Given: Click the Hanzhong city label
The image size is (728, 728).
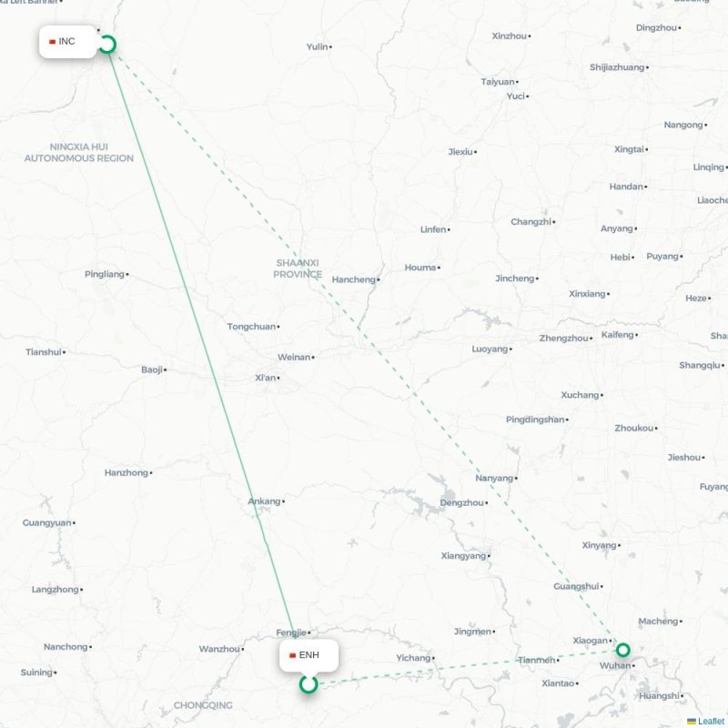Looking at the screenshot, I should [128, 472].
